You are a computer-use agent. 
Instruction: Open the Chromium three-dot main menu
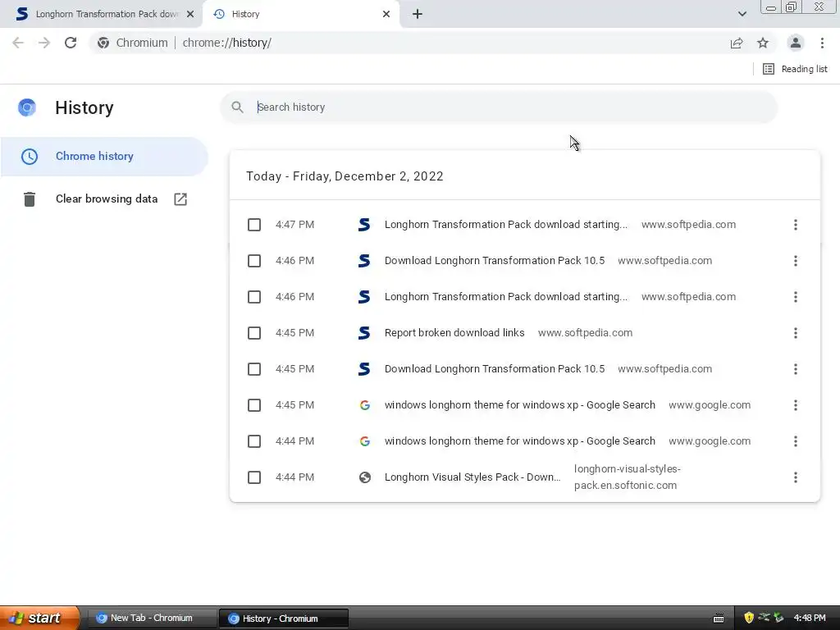pyautogui.click(x=822, y=43)
